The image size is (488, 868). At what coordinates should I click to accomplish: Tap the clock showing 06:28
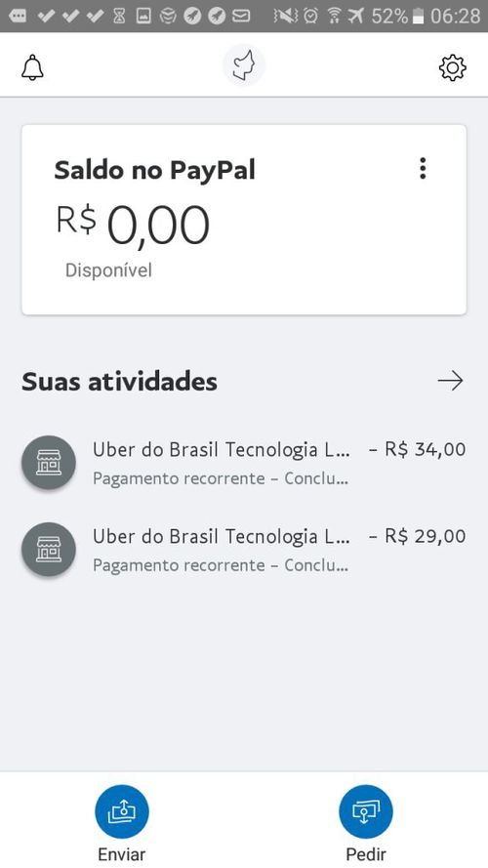[x=456, y=16]
